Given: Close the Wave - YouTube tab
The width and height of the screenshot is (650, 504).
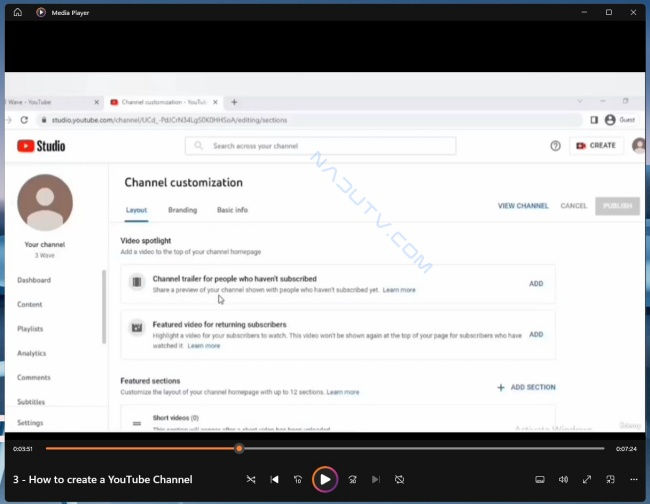Looking at the screenshot, I should click(97, 102).
